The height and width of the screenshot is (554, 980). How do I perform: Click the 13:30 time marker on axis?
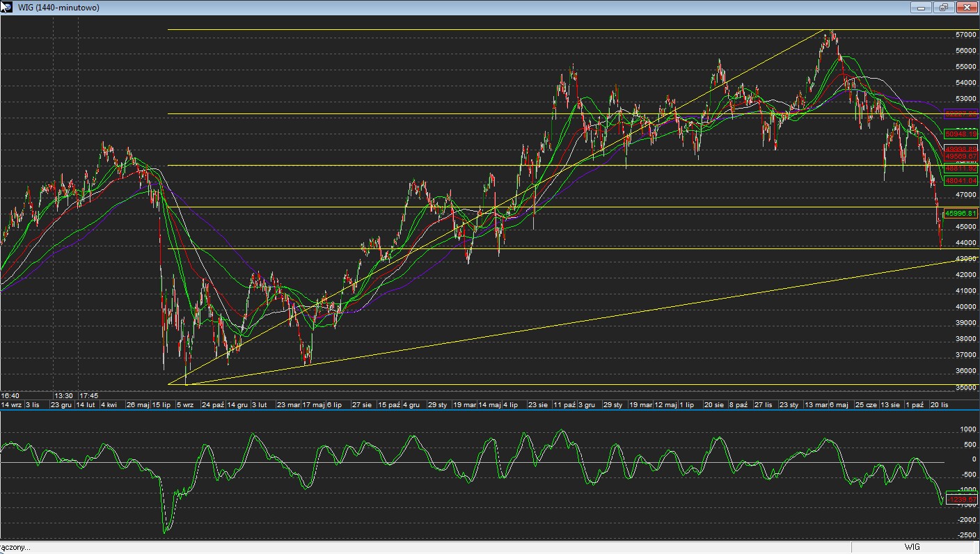(63, 395)
